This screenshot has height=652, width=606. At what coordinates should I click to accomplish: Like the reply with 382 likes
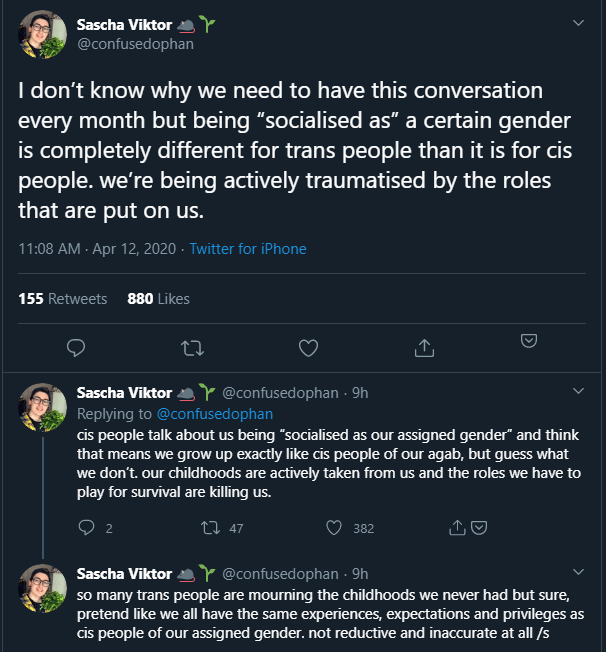[335, 527]
